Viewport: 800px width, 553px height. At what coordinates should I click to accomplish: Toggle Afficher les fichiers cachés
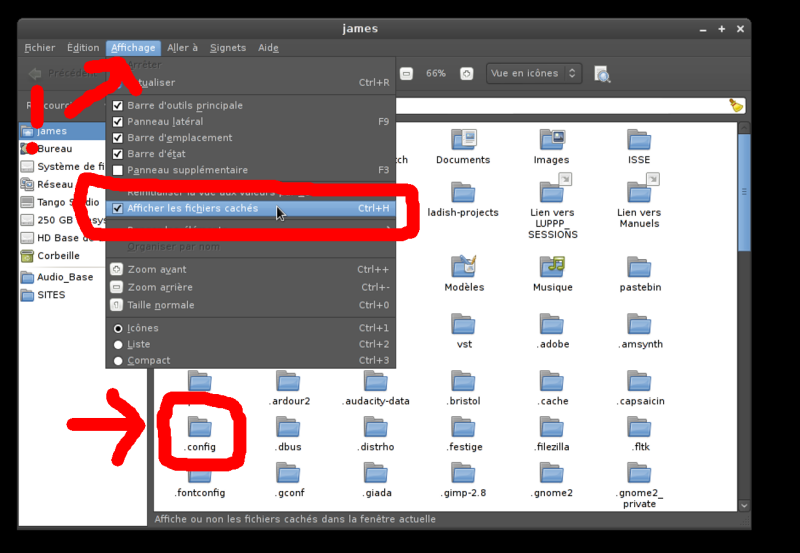pyautogui.click(x=251, y=208)
